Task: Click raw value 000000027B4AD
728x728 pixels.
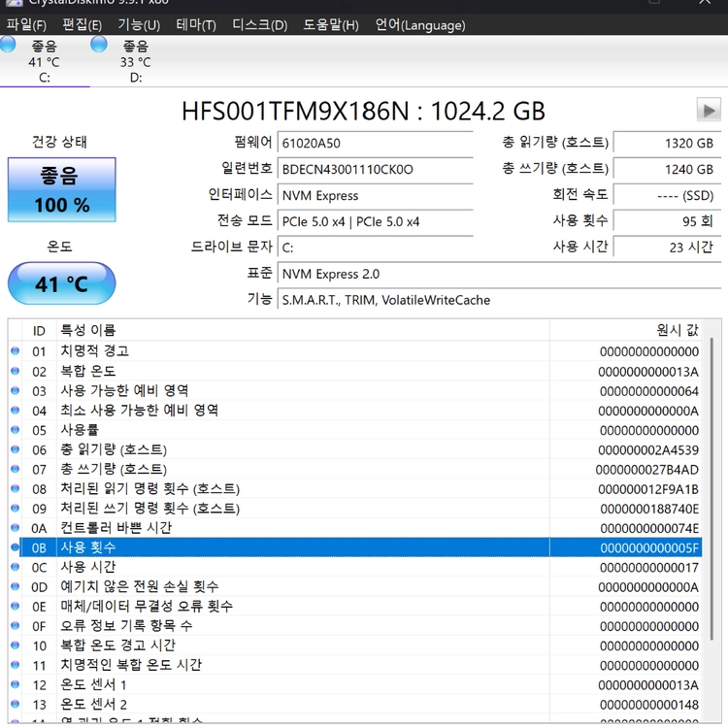Action: [x=646, y=470]
